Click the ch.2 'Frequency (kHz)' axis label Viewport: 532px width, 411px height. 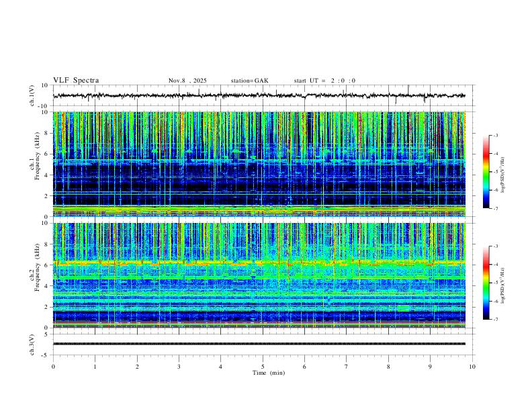pyautogui.click(x=38, y=267)
